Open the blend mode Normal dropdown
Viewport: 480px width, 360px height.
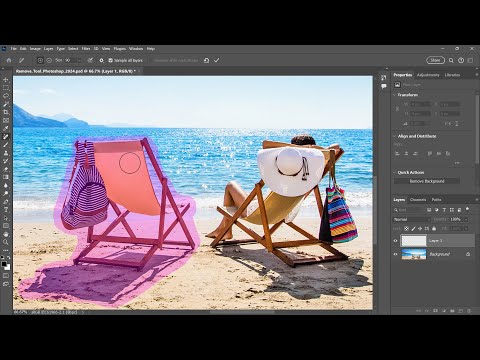[412, 219]
